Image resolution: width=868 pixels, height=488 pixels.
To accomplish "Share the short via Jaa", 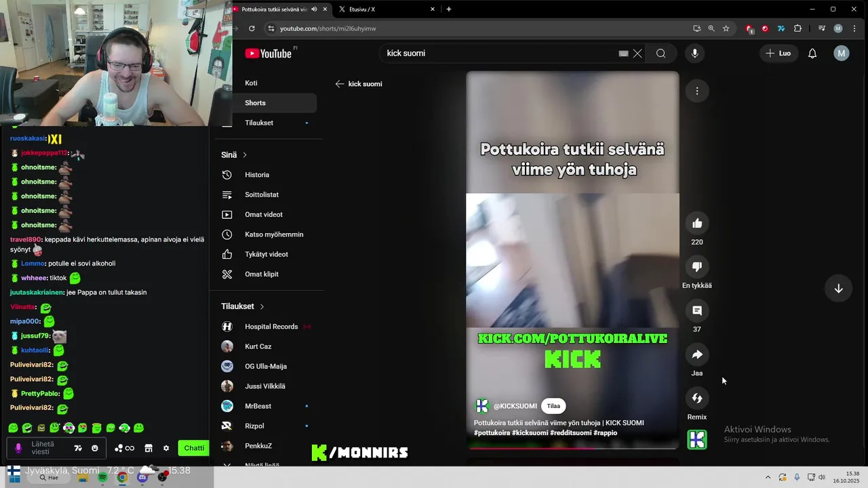I will click(697, 354).
